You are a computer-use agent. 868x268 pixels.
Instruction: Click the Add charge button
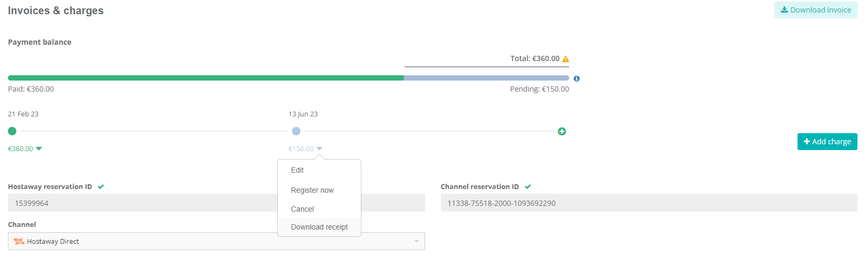827,142
